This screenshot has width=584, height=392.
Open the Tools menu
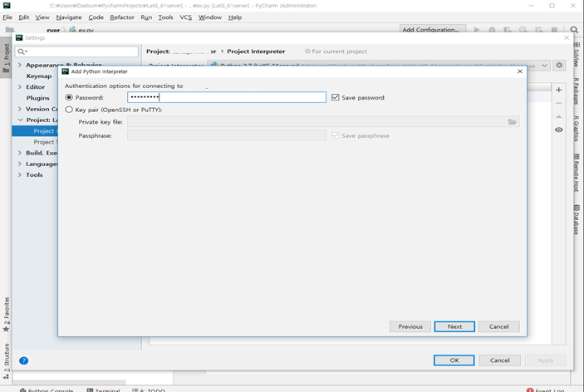[x=165, y=17]
